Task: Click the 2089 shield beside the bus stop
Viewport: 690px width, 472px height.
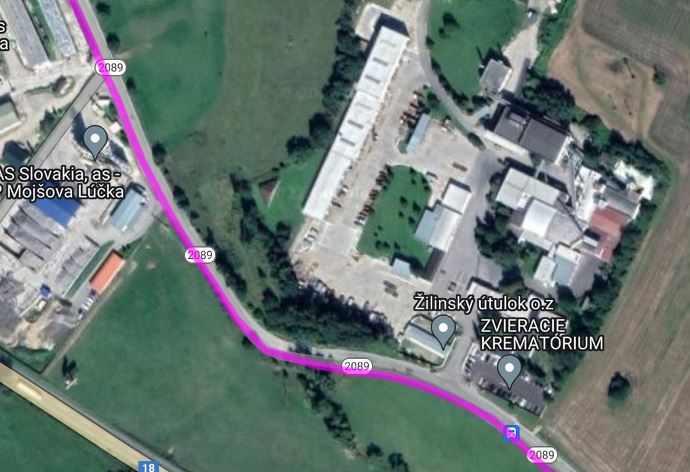Action: (x=542, y=455)
